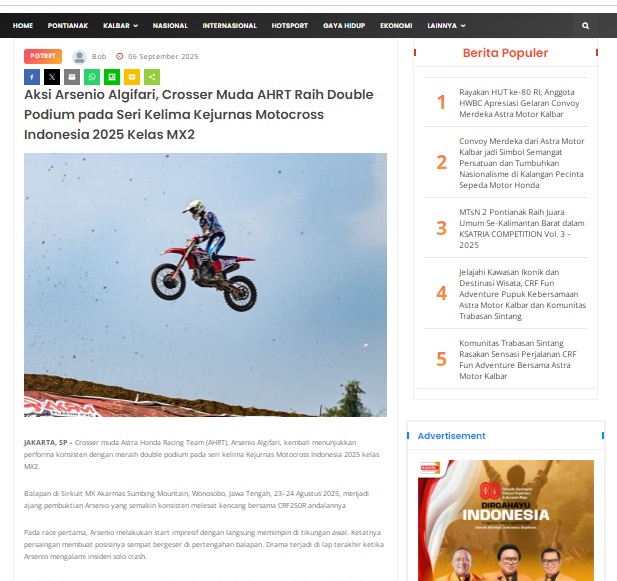Click the motocross jump featured photo
Viewport: 617px width, 581px height.
[x=205, y=285]
